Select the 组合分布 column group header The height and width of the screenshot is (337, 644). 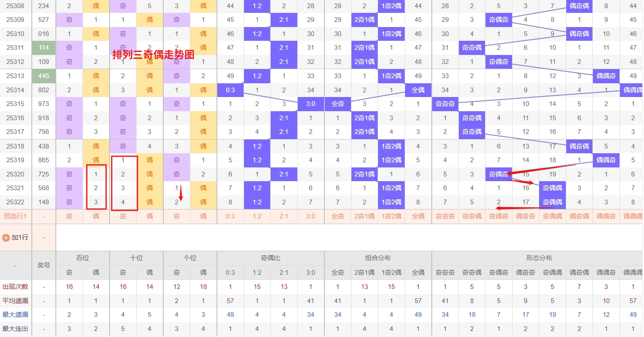(x=378, y=258)
